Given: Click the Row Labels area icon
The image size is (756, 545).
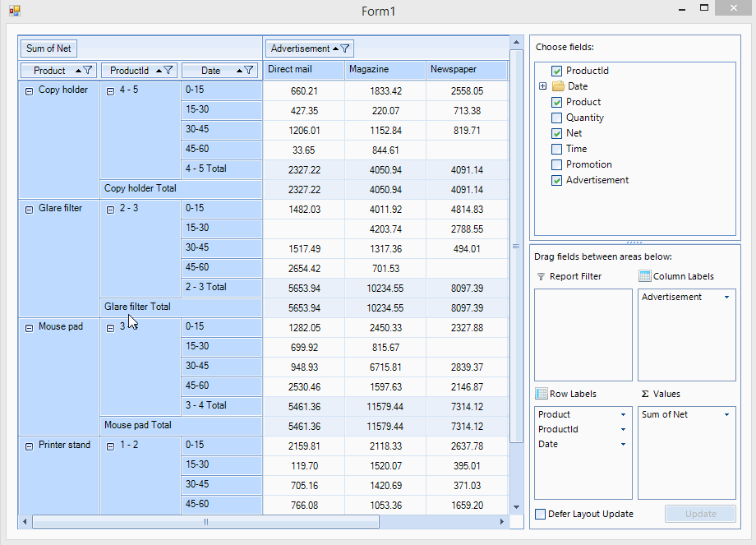Looking at the screenshot, I should 542,394.
